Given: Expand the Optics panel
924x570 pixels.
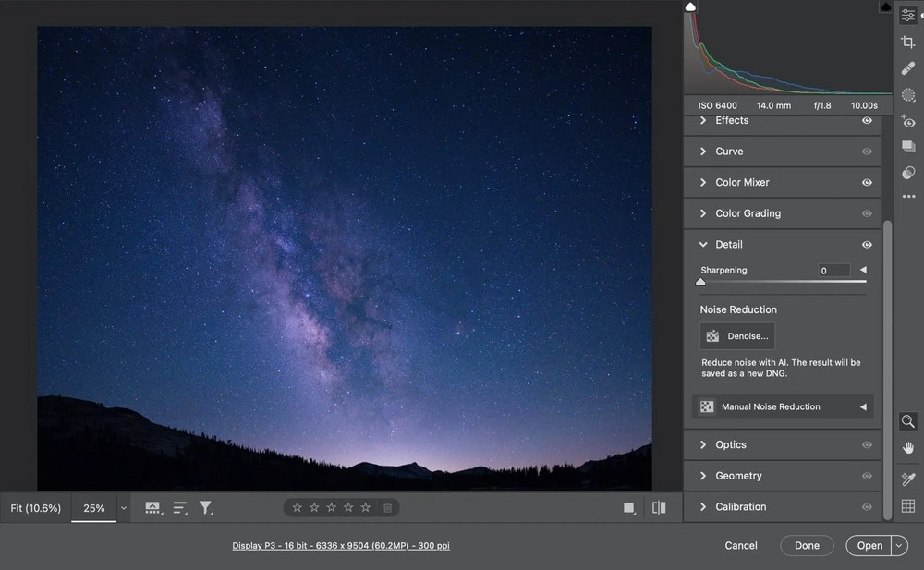Looking at the screenshot, I should point(703,445).
